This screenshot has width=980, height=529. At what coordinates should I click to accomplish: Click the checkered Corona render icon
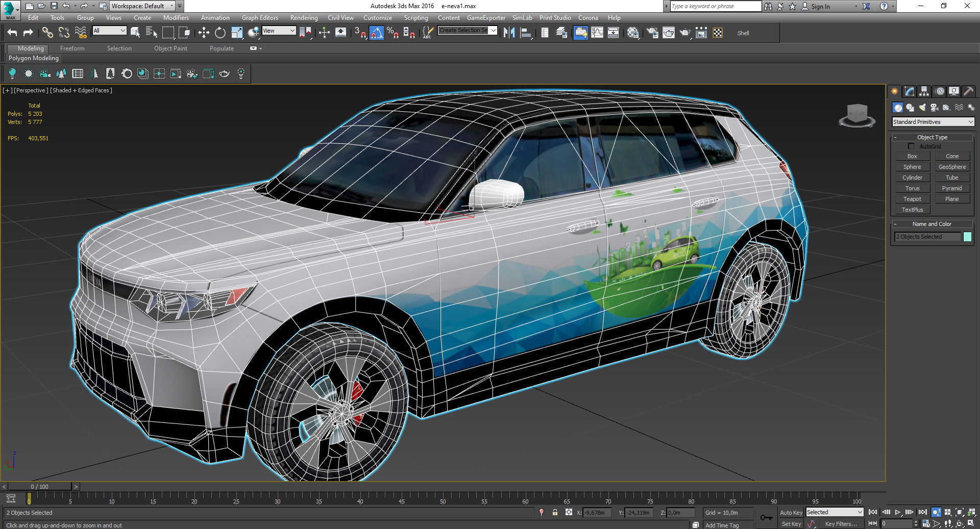pos(718,33)
